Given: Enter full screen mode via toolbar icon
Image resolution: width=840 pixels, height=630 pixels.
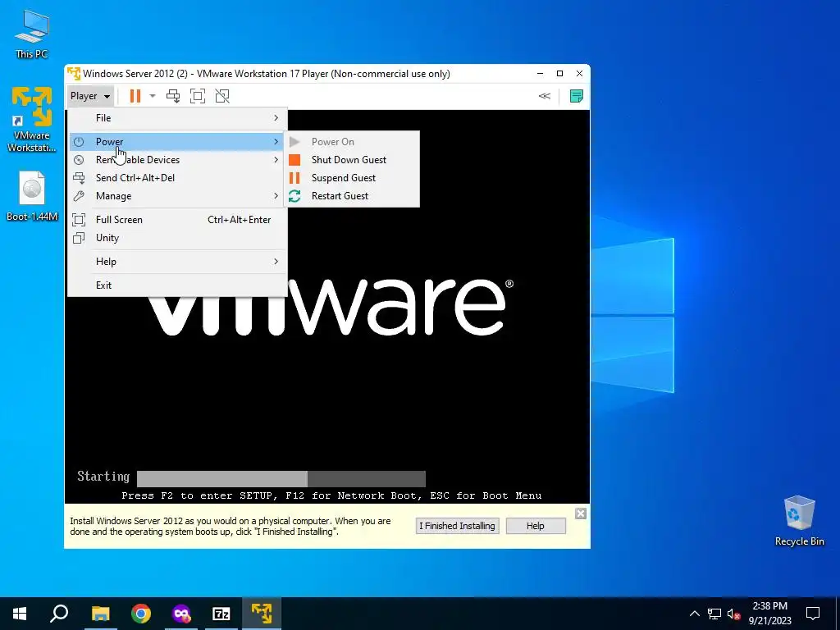Looking at the screenshot, I should (x=198, y=96).
